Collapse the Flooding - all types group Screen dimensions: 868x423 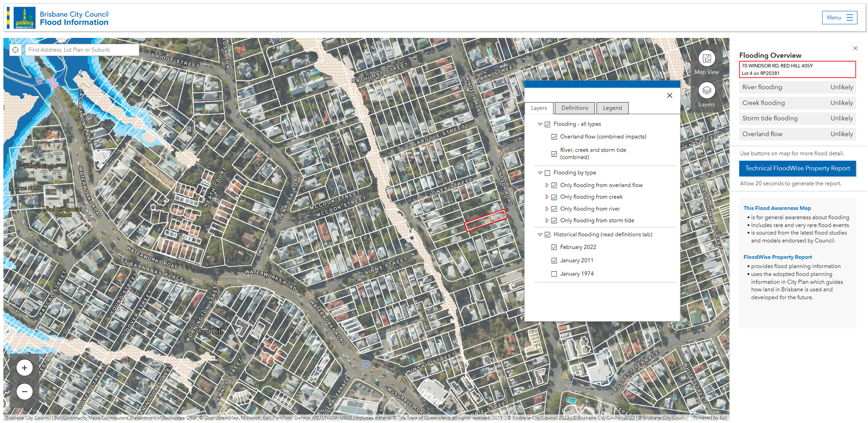tap(540, 124)
